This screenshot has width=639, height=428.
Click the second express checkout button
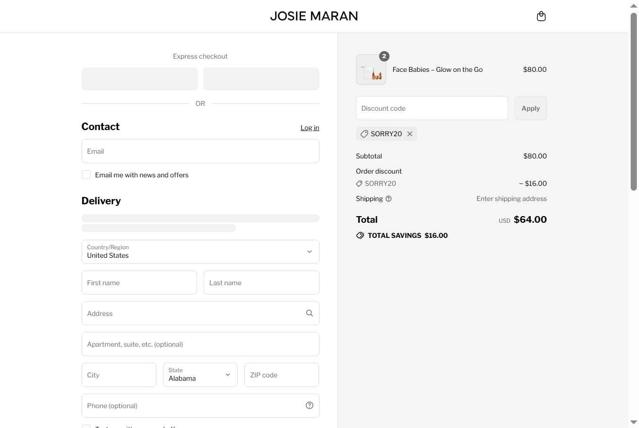[261, 79]
